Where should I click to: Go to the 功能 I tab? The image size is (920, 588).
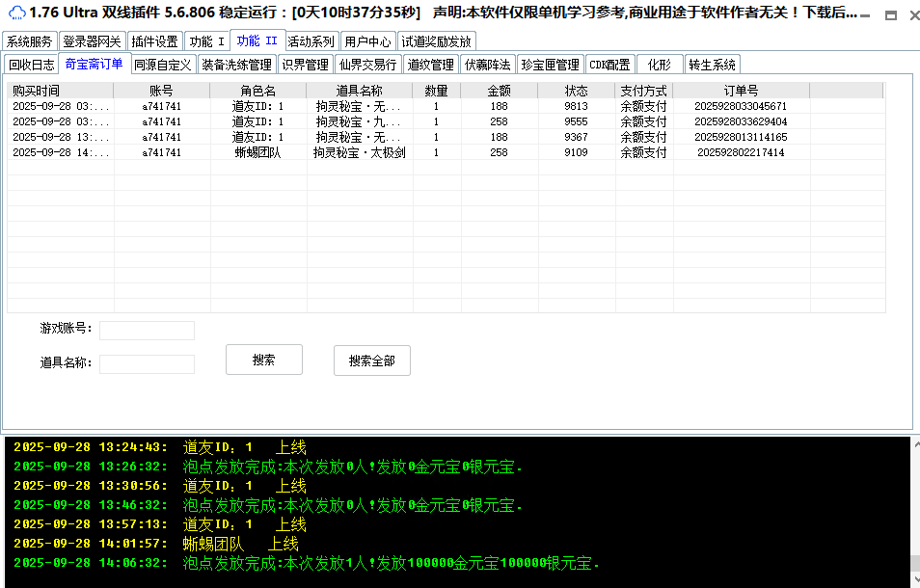click(206, 41)
